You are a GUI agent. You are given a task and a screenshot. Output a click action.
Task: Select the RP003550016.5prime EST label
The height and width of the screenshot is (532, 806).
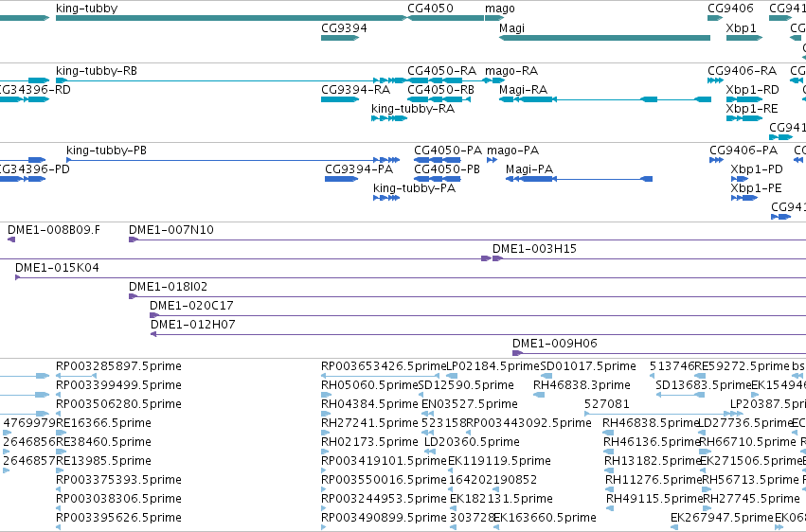point(384,481)
